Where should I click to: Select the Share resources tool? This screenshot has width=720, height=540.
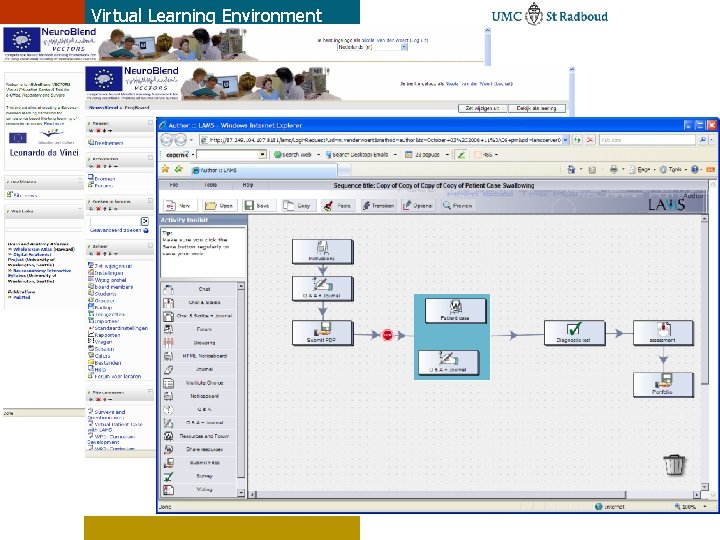tap(198, 449)
